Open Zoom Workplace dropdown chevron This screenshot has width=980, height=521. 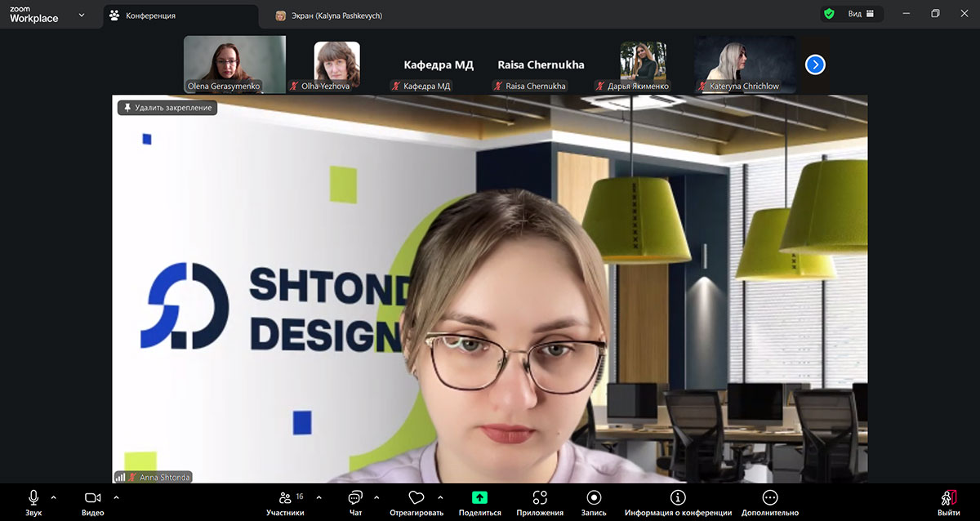point(81,15)
